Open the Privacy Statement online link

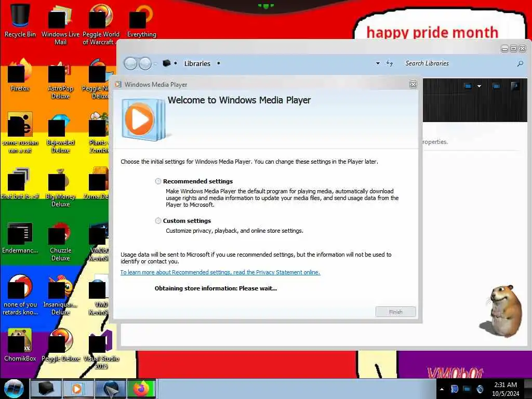[x=220, y=272]
